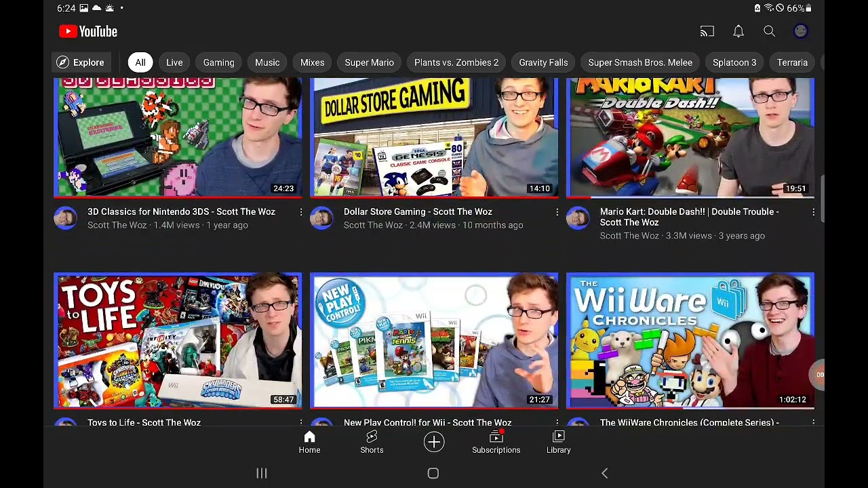Open more options for New Play Control video

click(x=557, y=422)
